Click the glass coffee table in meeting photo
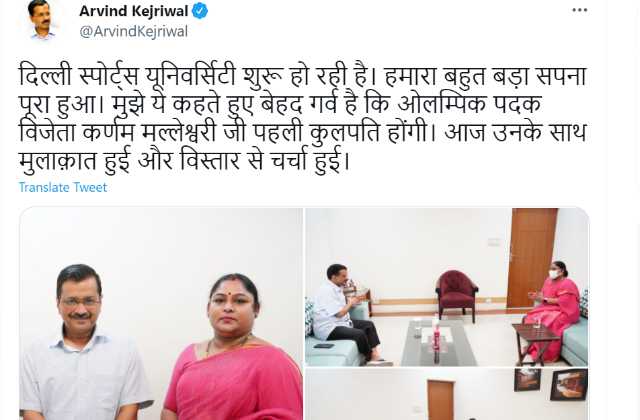 coord(439,342)
